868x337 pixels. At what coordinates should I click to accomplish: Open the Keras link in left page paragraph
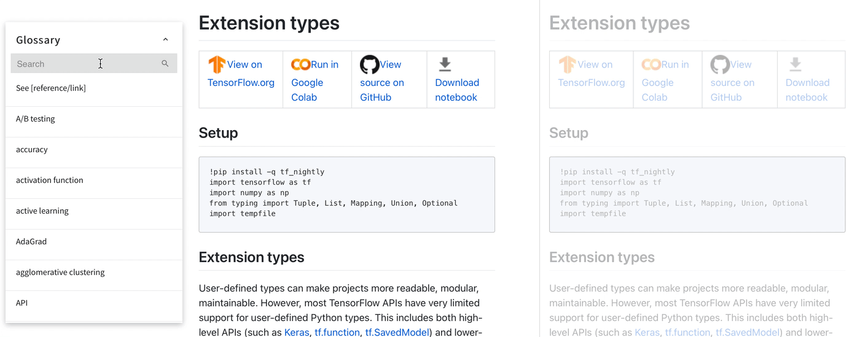[297, 332]
